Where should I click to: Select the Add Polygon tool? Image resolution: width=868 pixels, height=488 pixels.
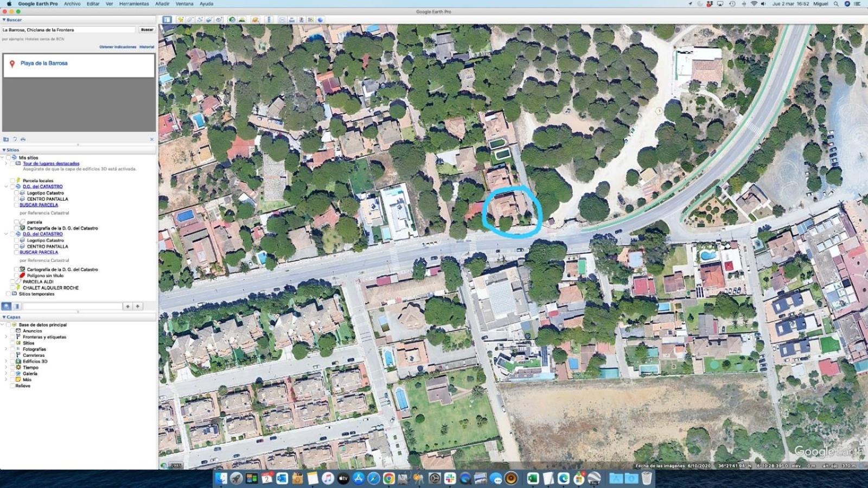(190, 20)
